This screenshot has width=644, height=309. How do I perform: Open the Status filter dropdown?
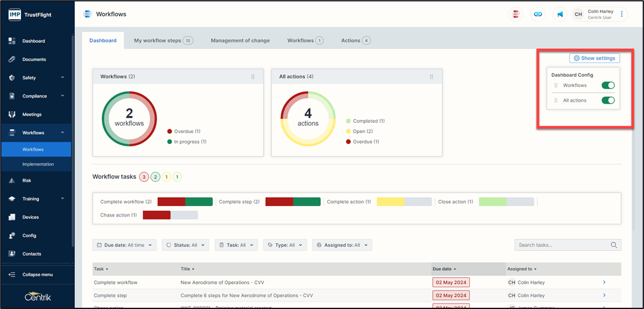185,245
